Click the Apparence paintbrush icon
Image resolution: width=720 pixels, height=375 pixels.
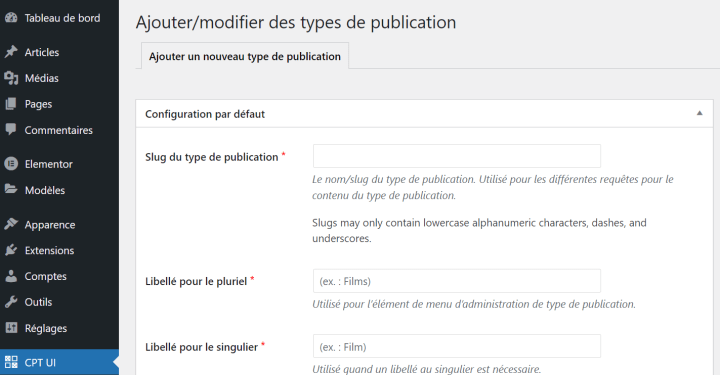(11, 224)
